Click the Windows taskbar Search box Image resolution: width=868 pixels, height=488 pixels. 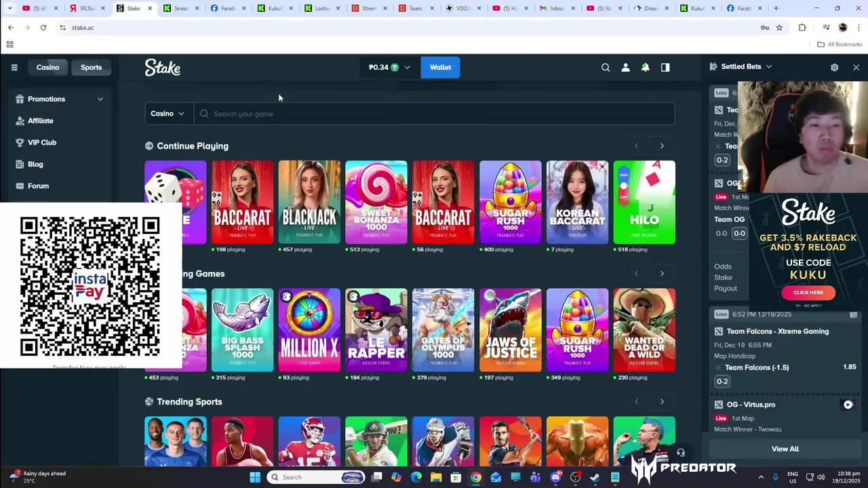coord(315,477)
